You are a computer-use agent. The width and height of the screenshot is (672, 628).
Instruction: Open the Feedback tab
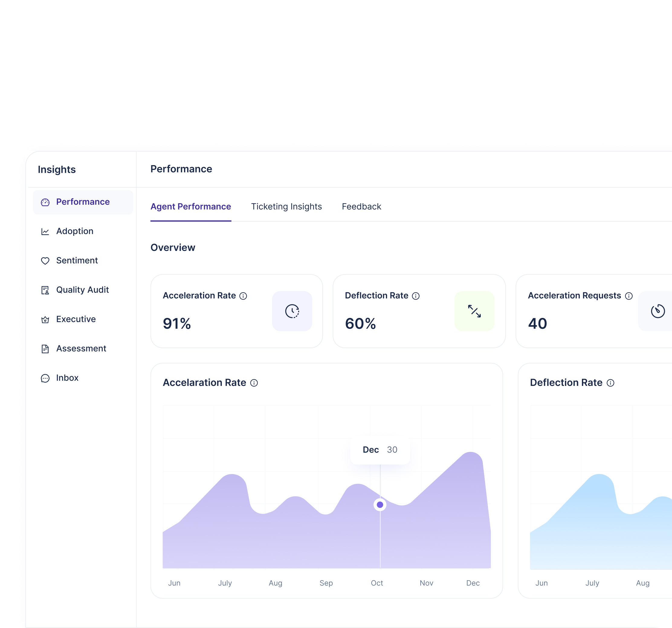361,207
